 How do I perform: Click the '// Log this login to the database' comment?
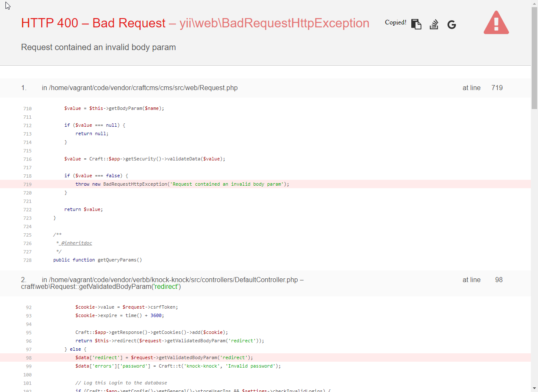(121, 383)
